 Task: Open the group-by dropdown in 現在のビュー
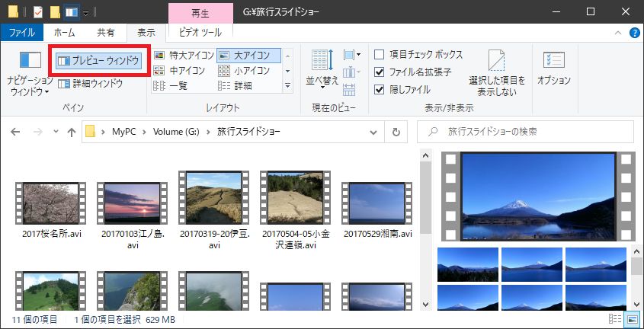[x=352, y=55]
